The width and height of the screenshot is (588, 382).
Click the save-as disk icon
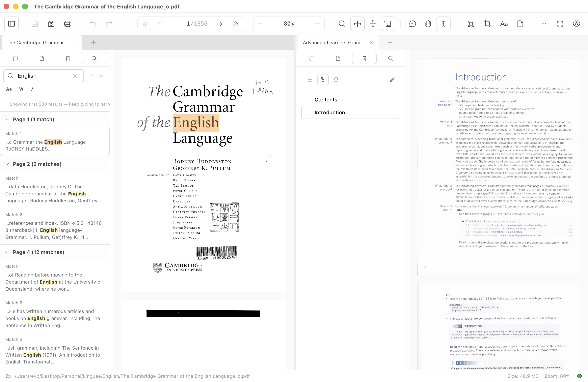pyautogui.click(x=51, y=24)
